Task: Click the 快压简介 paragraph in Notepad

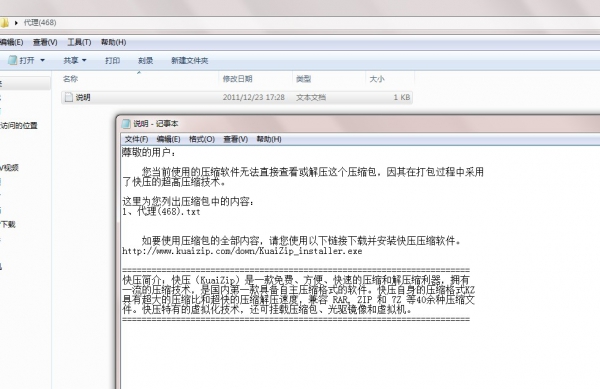Action: [298, 295]
